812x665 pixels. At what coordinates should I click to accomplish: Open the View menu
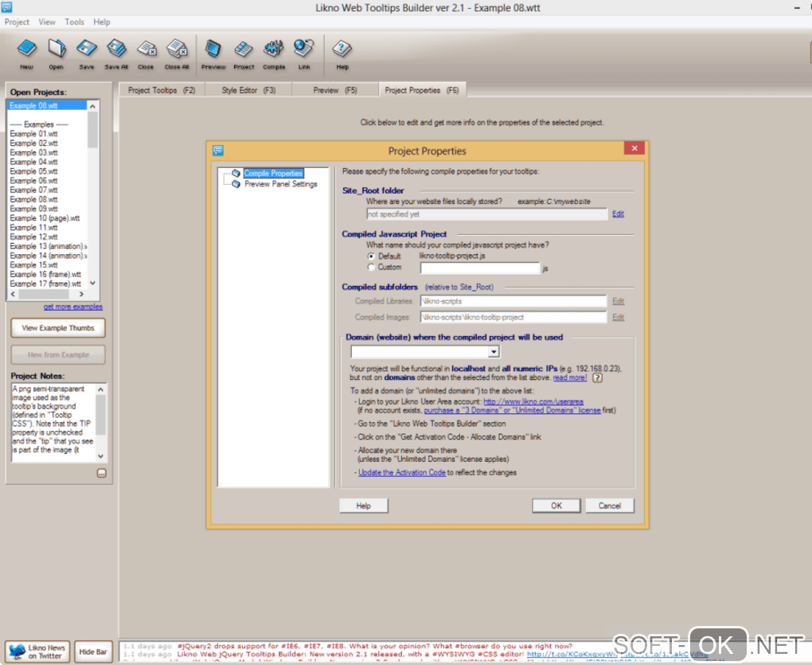47,22
